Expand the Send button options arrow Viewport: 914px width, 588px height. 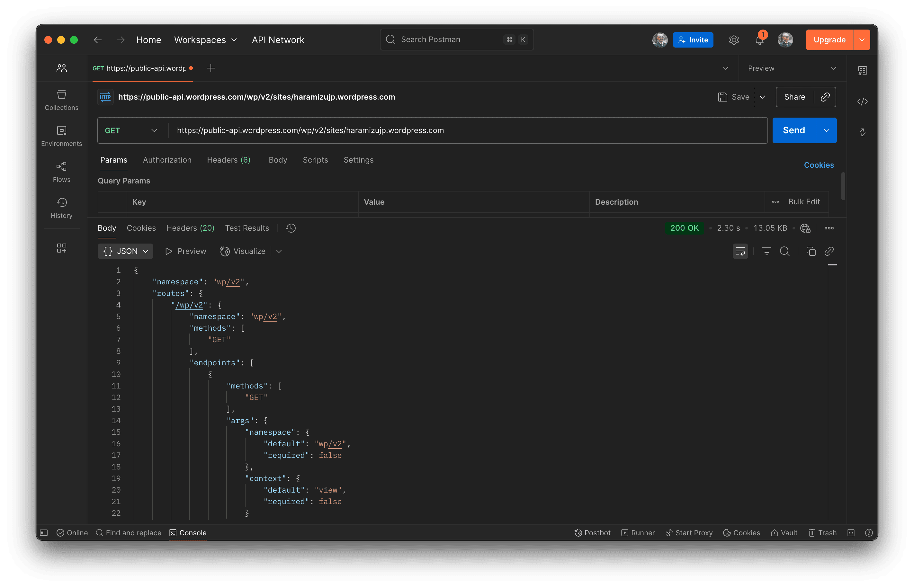[826, 130]
